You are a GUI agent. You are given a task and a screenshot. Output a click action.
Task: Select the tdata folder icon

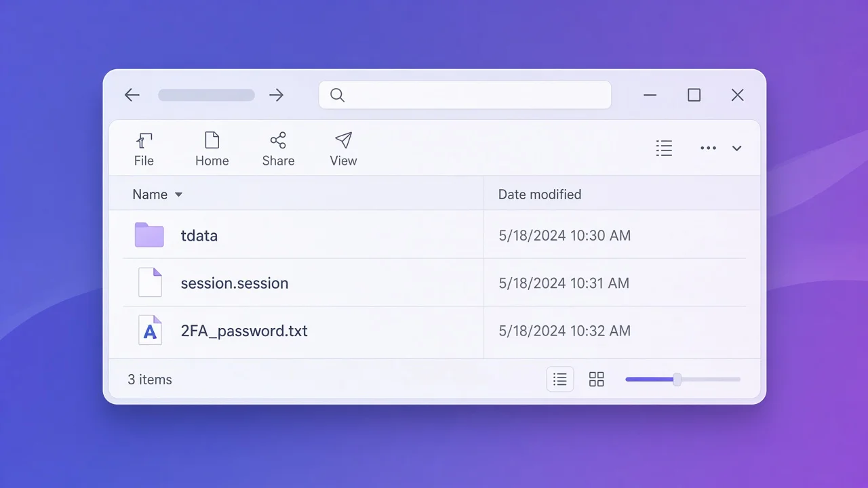(149, 235)
